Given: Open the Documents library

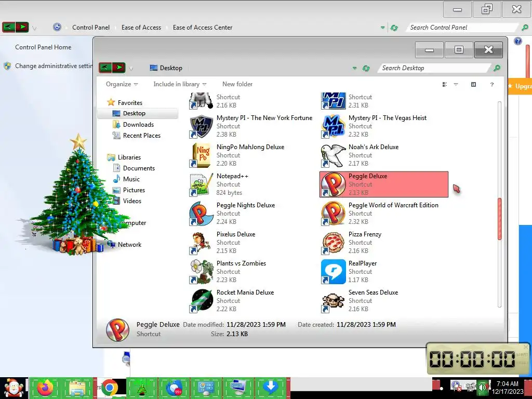Looking at the screenshot, I should coord(139,168).
